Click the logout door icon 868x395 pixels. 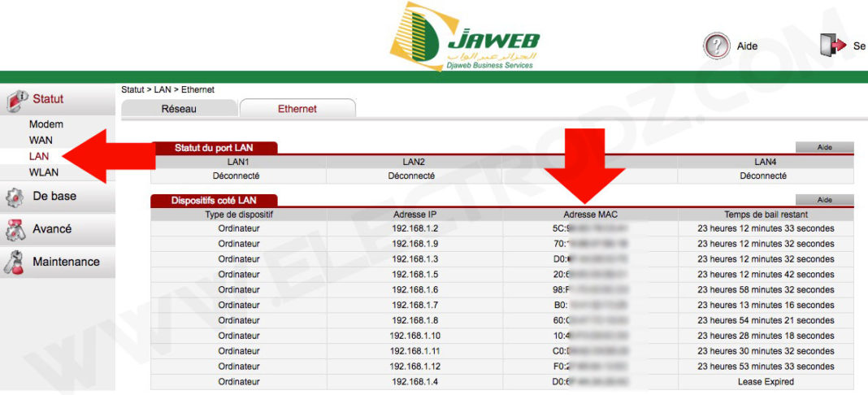(x=833, y=46)
